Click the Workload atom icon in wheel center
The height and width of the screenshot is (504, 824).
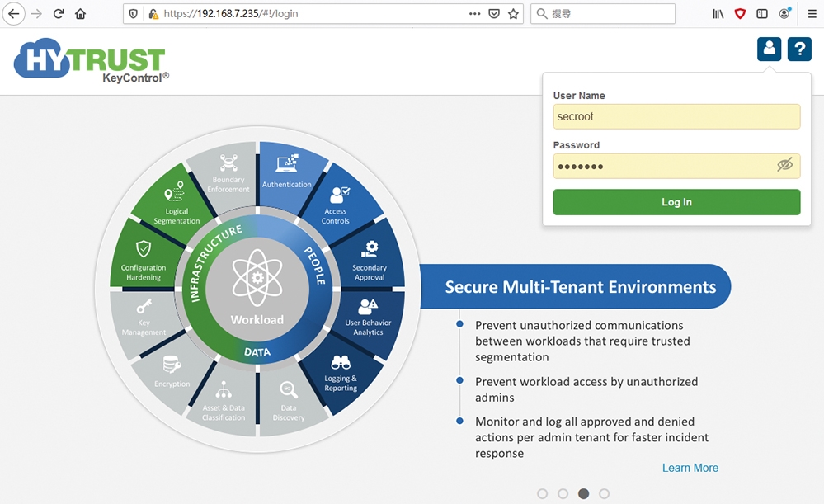click(257, 277)
